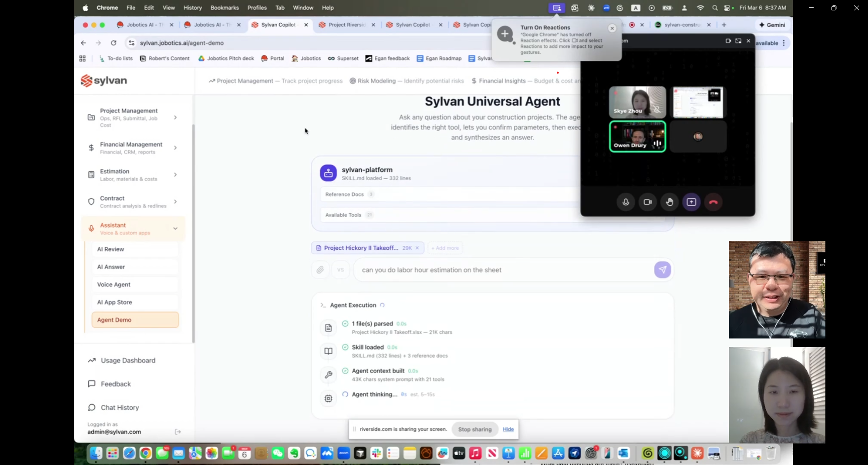Click the sylvan-platform robot icon
Image resolution: width=868 pixels, height=465 pixels.
[328, 173]
